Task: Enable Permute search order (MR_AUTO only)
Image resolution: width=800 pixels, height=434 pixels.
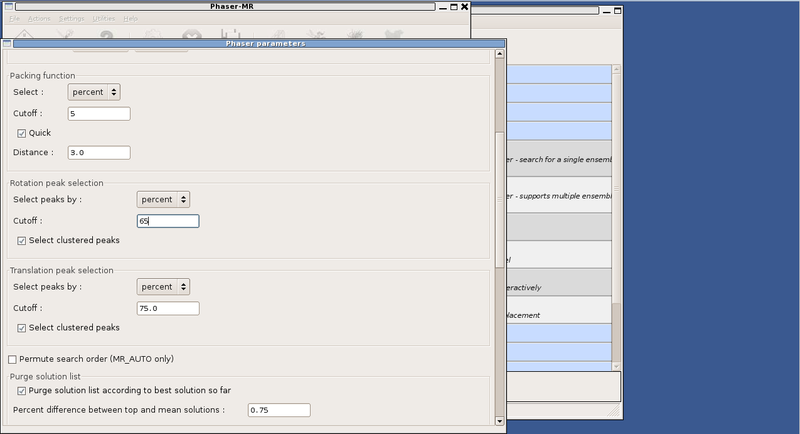Action: (13, 358)
